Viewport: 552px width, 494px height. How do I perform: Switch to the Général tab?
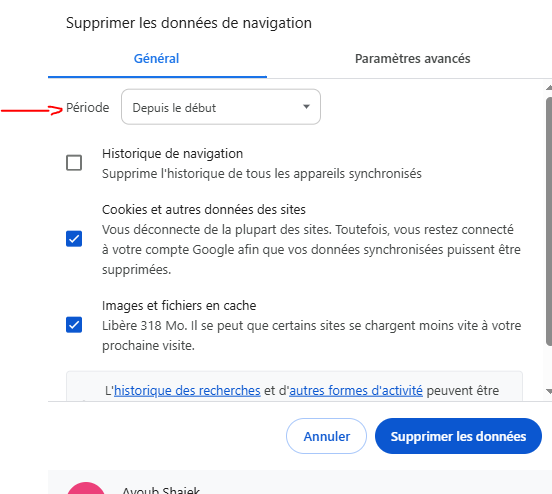pos(157,58)
